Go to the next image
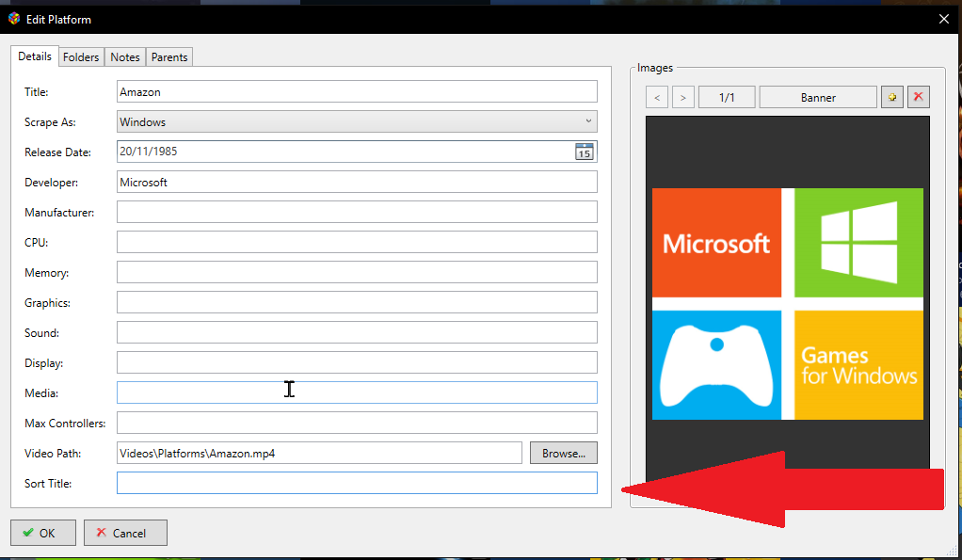 coord(682,97)
